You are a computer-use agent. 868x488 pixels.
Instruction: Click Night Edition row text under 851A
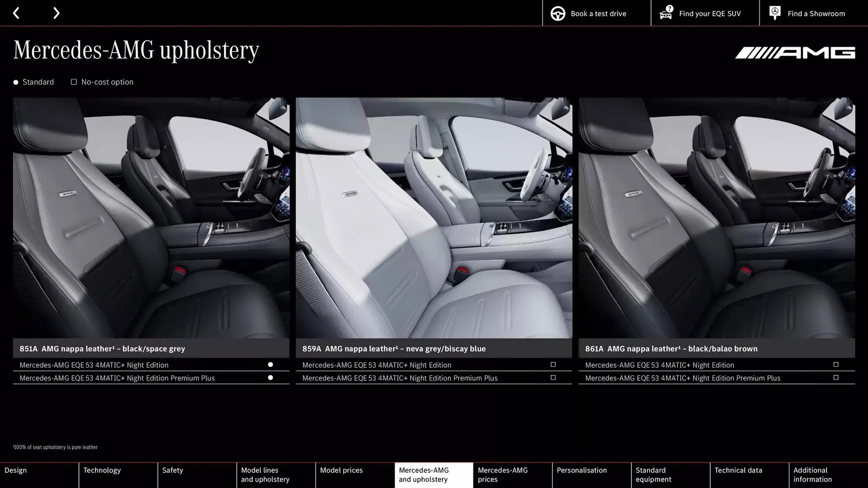[x=94, y=365]
